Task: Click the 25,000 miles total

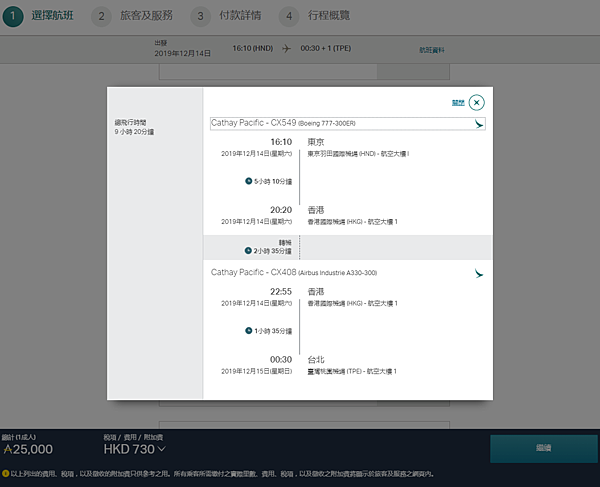Action: pos(33,449)
